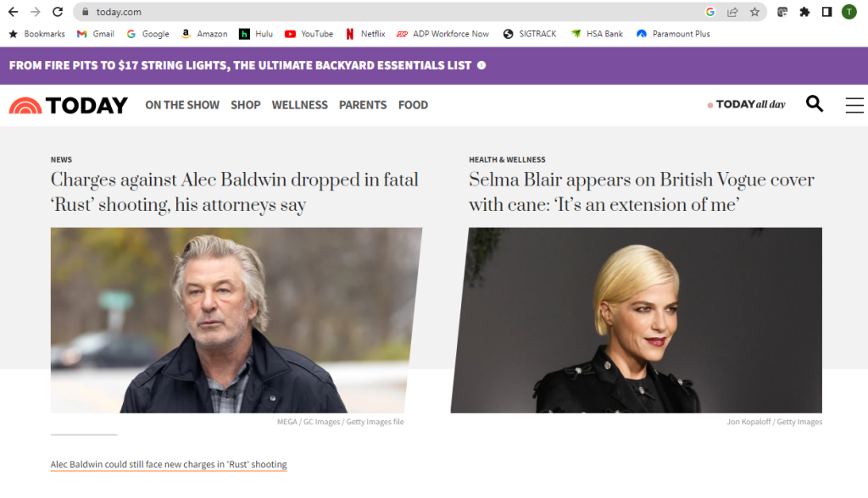Click the Google icon in the address bar
The height and width of the screenshot is (498, 868).
click(x=710, y=12)
